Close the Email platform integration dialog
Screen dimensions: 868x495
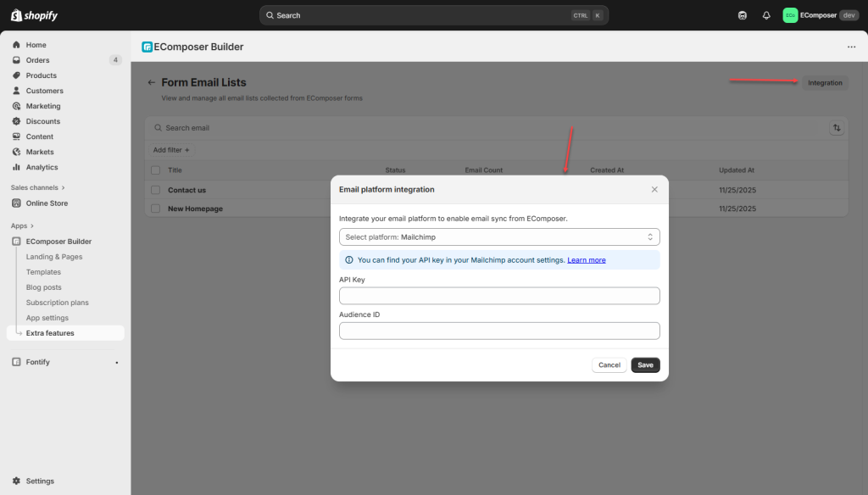point(654,190)
